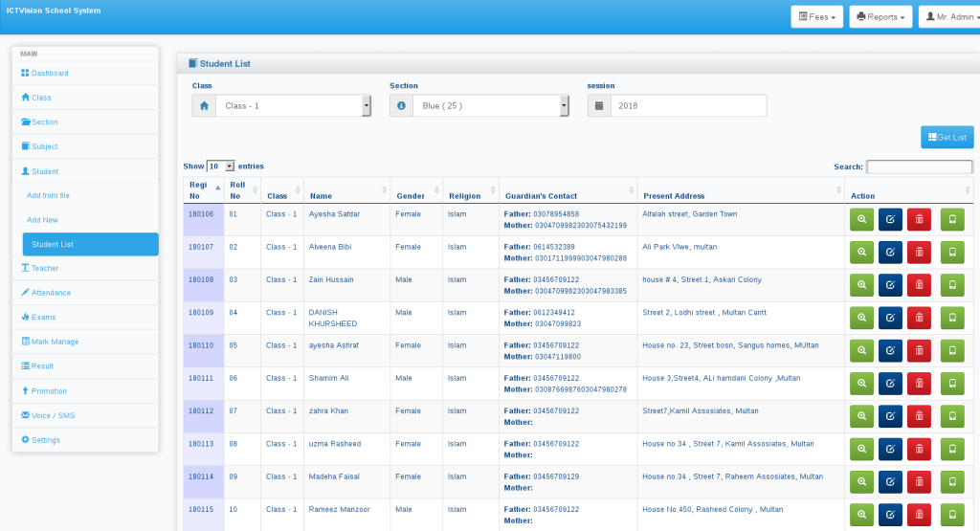980x531 pixels.
Task: Open Subject in the sidebar
Action: click(x=85, y=146)
